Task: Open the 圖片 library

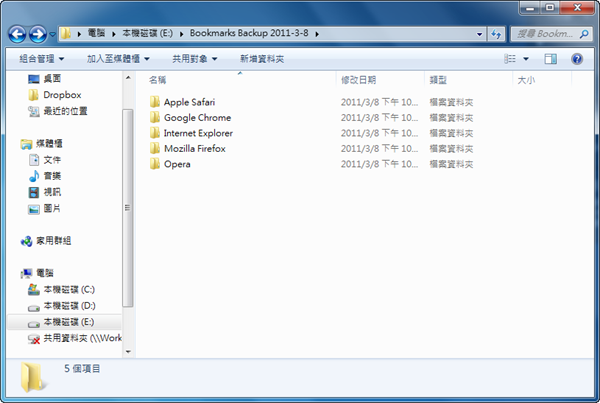Action: pyautogui.click(x=52, y=208)
